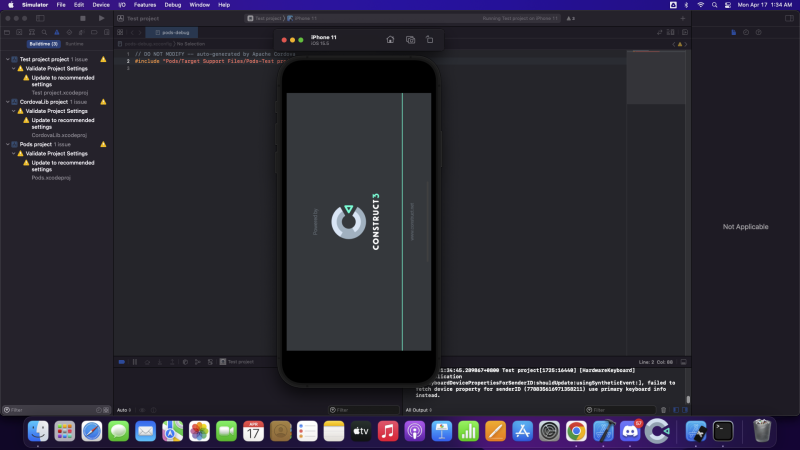Select the Quick Help inspector icon
The image size is (800, 450).
tap(759, 32)
